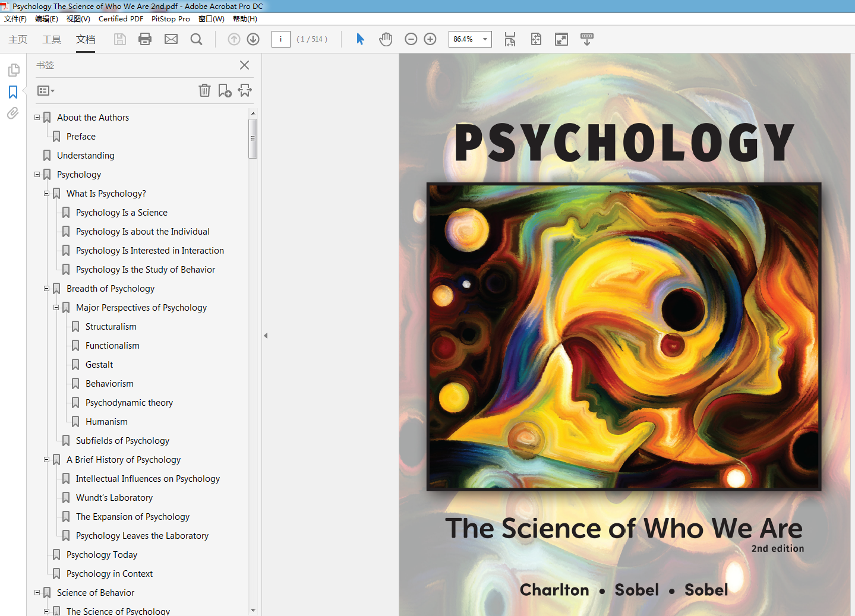The width and height of the screenshot is (855, 616).
Task: Open the 帮助(H) menu
Action: [x=245, y=19]
